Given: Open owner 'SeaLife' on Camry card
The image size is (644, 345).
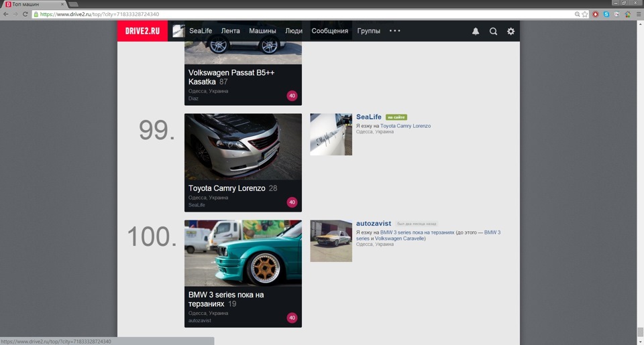Looking at the screenshot, I should pos(197,205).
